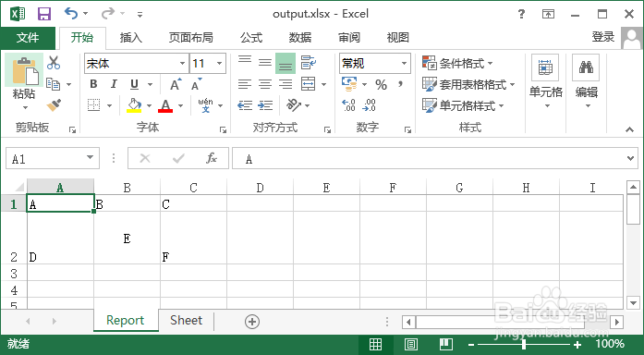Align text left
This screenshot has width=644, height=355.
(x=245, y=84)
